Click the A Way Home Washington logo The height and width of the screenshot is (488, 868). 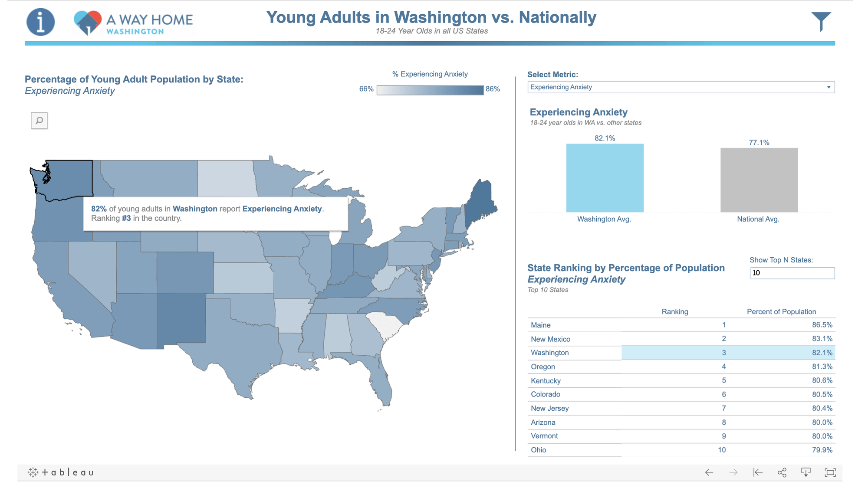pyautogui.click(x=134, y=23)
